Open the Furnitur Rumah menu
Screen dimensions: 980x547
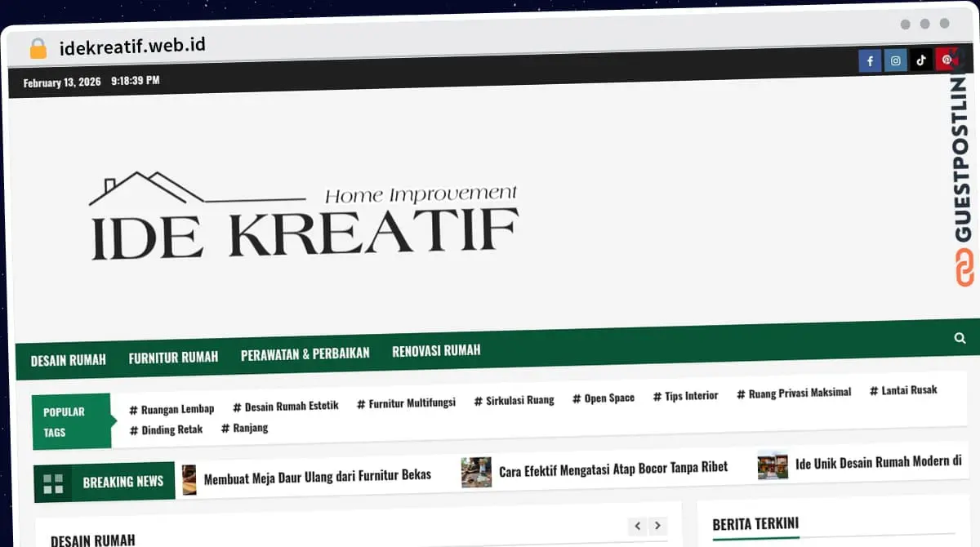tap(173, 357)
